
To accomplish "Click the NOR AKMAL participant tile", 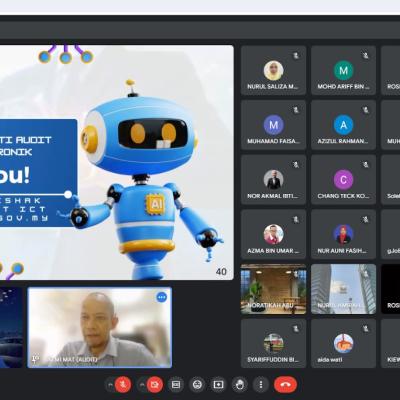I will pyautogui.click(x=273, y=180).
